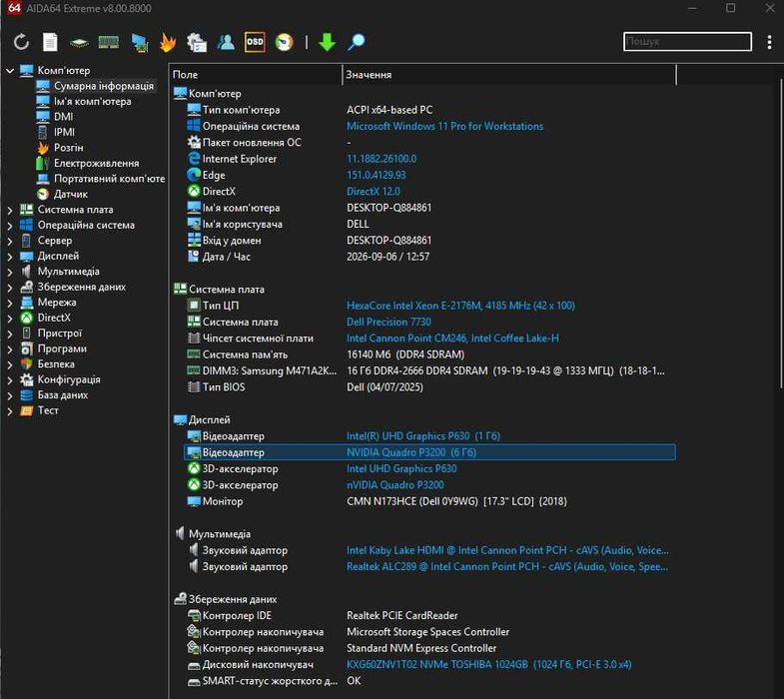Select the DIMM3: Samsung M471A2K row
Viewport: 784px width, 699px height.
click(430, 371)
